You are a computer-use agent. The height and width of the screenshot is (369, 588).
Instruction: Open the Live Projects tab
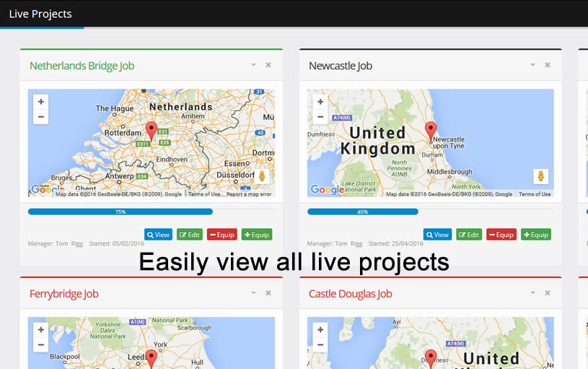[40, 14]
